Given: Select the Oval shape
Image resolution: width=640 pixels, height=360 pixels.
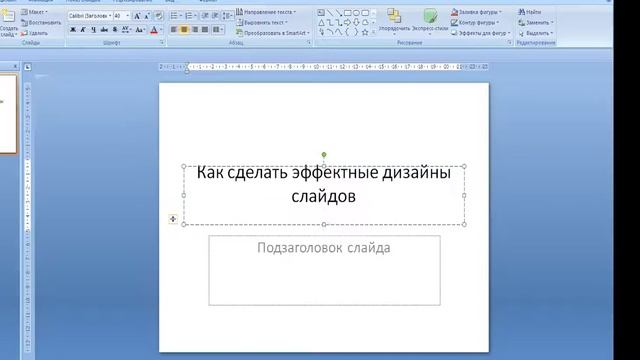Looking at the screenshot, I should [356, 13].
